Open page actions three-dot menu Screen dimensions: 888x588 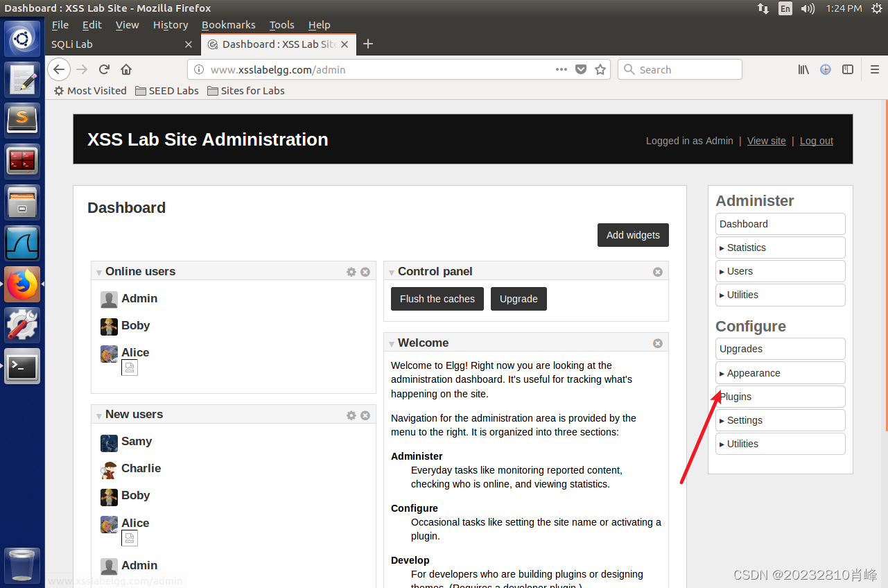click(561, 69)
